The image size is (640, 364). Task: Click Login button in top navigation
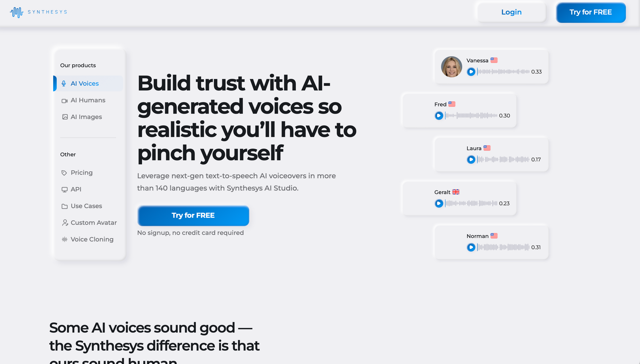coord(511,12)
